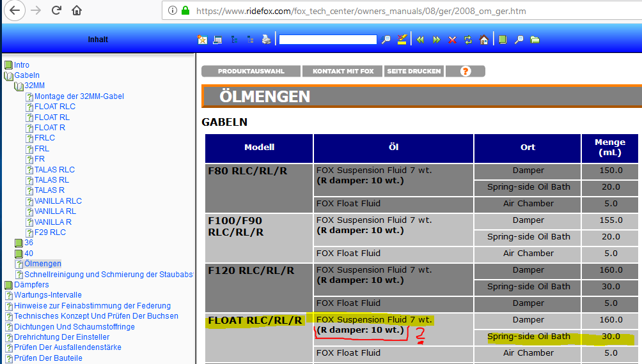Open the site information circle icon

[173, 11]
